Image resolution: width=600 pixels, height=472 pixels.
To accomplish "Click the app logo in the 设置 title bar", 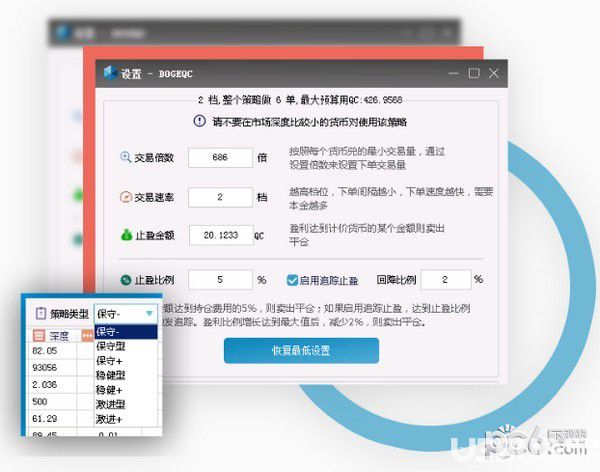I will tap(110, 73).
